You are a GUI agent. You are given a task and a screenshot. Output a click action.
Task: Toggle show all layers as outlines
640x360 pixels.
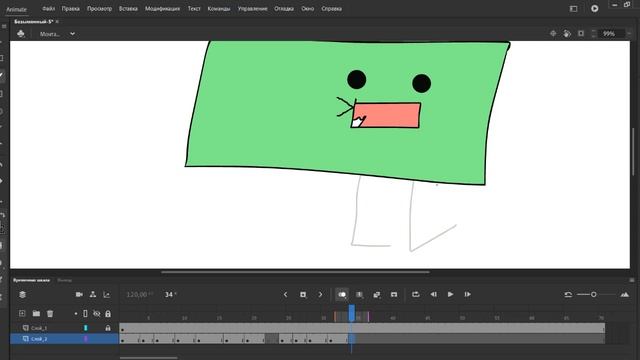pos(85,313)
